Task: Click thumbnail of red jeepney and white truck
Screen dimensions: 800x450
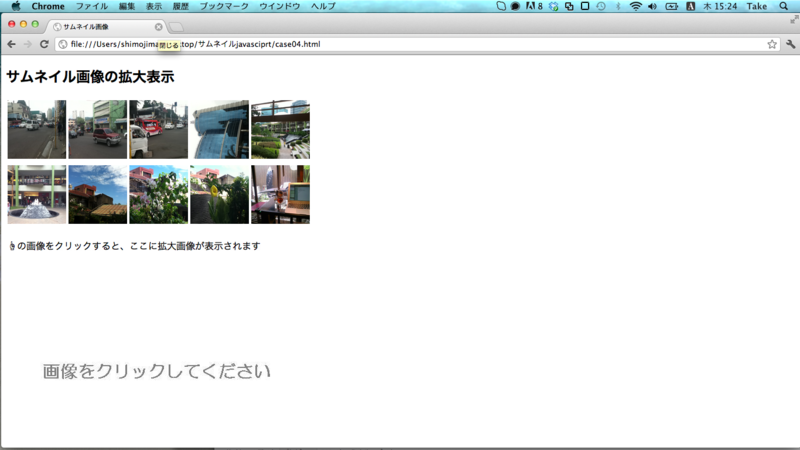Action: tap(158, 129)
